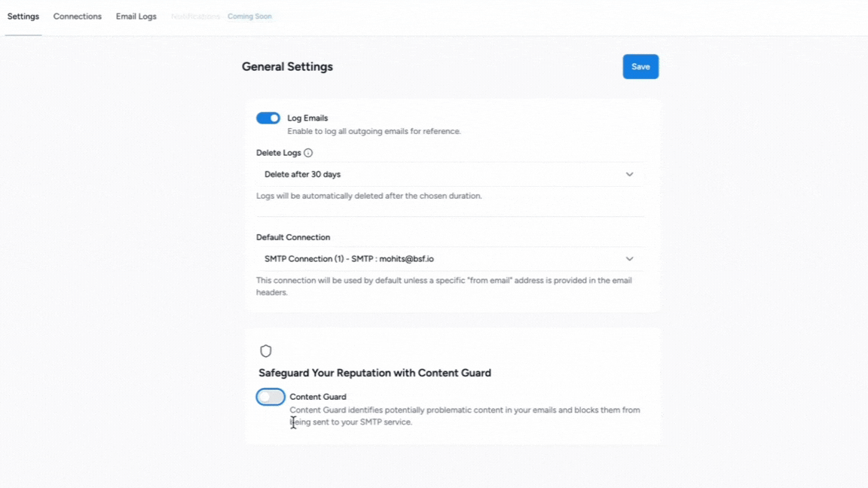Viewport: 868px width, 488px height.
Task: Click the Content Guard label text
Action: tap(318, 397)
